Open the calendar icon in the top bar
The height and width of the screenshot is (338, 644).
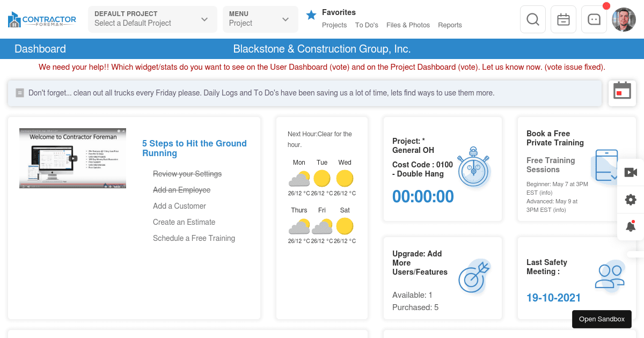563,19
